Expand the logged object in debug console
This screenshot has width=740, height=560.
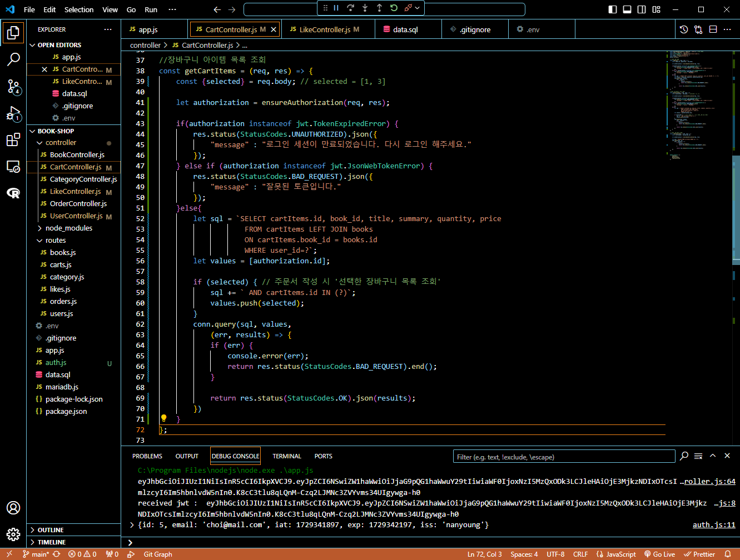click(132, 525)
